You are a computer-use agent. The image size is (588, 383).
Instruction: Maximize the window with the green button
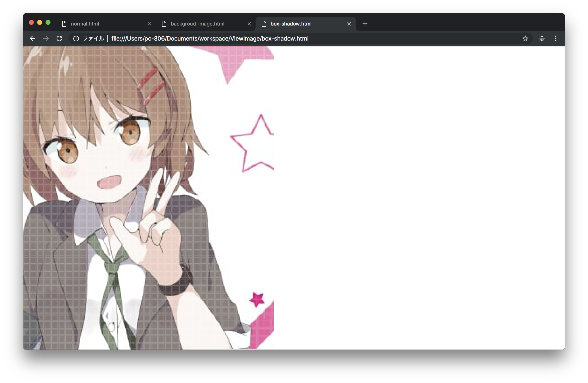(x=48, y=23)
